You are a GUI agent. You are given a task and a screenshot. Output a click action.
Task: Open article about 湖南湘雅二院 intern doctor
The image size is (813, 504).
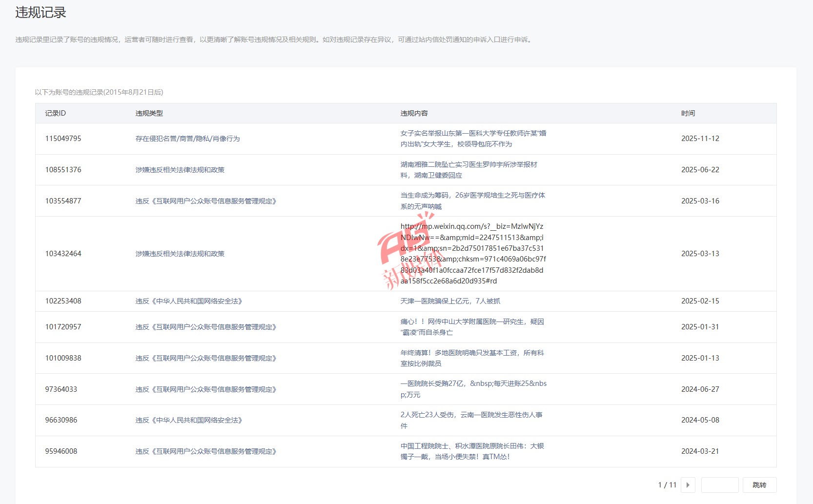(468, 170)
